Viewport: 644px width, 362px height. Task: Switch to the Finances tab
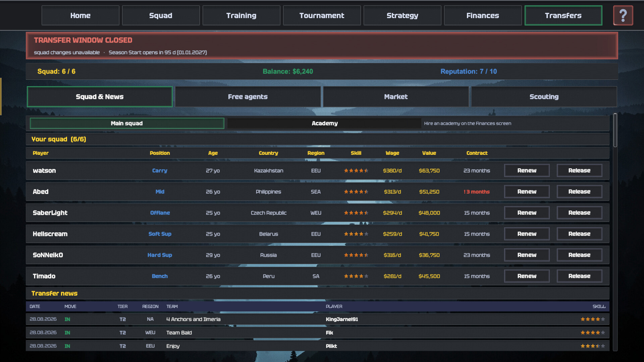(x=483, y=15)
